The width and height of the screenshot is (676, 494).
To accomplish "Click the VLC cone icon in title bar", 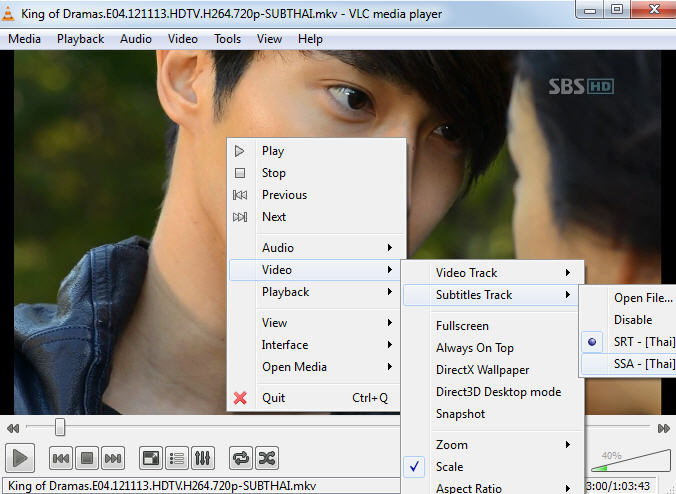I will point(8,14).
